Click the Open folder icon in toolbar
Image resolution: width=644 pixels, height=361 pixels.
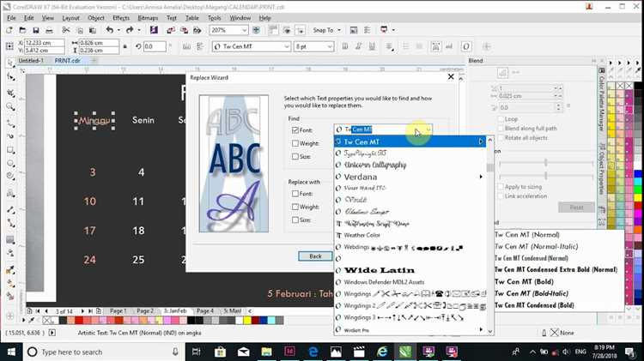point(22,30)
